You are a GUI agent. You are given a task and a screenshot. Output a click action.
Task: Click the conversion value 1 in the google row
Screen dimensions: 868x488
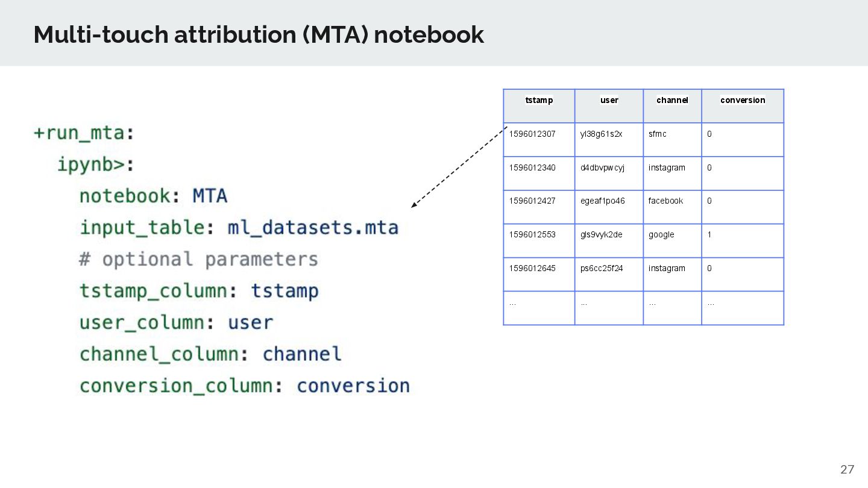(743, 241)
